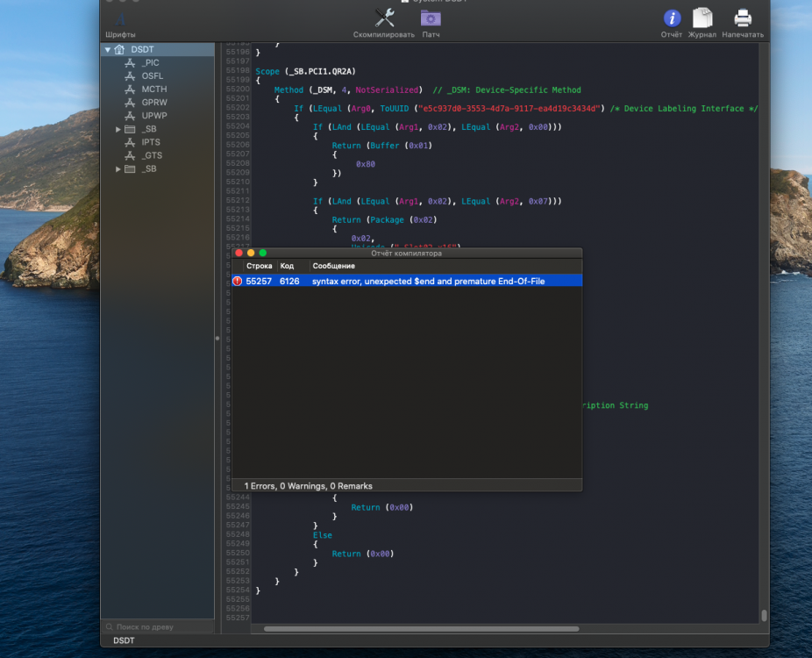Click the _PIC method icon
Screen dimensions: 812x658
[x=130, y=62]
